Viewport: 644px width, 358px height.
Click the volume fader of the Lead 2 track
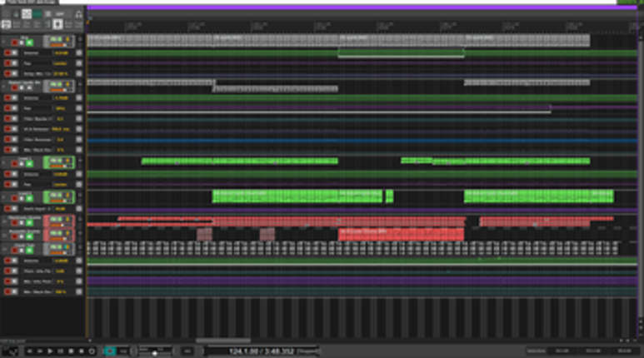click(x=57, y=201)
